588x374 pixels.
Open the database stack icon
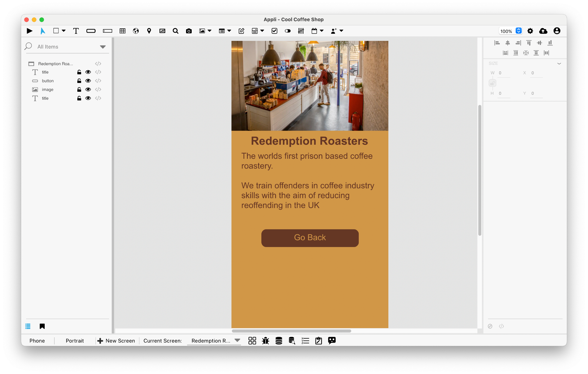tap(279, 341)
